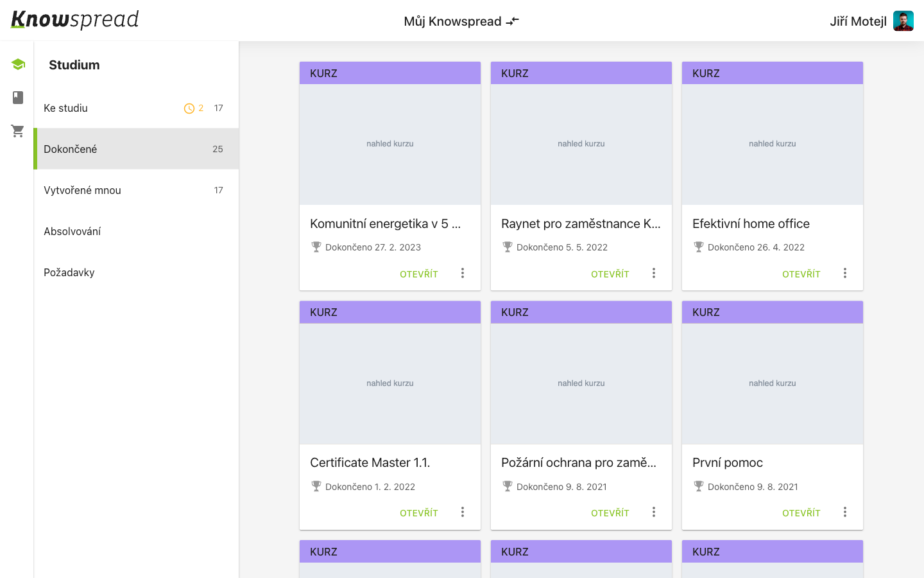This screenshot has width=924, height=578.
Task: Click the orange clock icon in Ke studiu
Action: tap(189, 109)
